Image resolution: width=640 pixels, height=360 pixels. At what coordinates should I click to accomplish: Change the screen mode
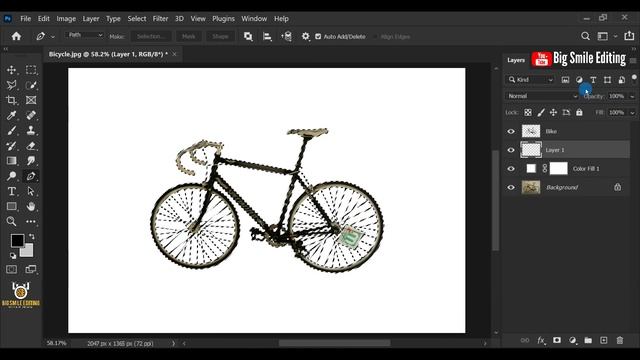click(x=31, y=269)
